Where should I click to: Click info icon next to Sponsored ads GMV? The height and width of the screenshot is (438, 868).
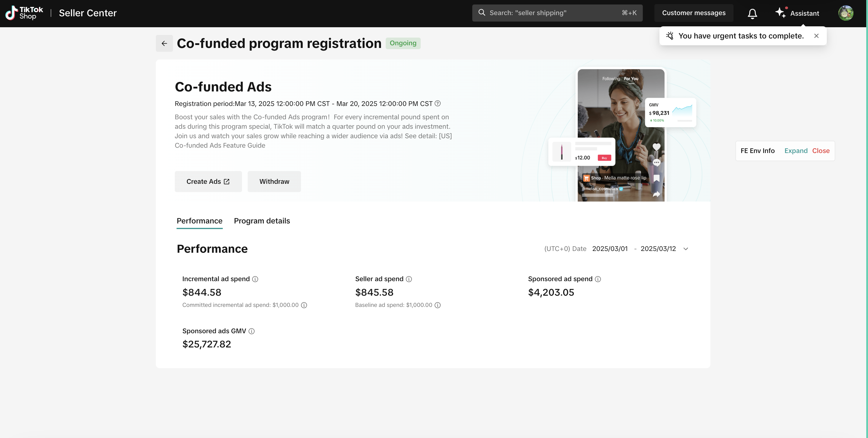coord(252,331)
